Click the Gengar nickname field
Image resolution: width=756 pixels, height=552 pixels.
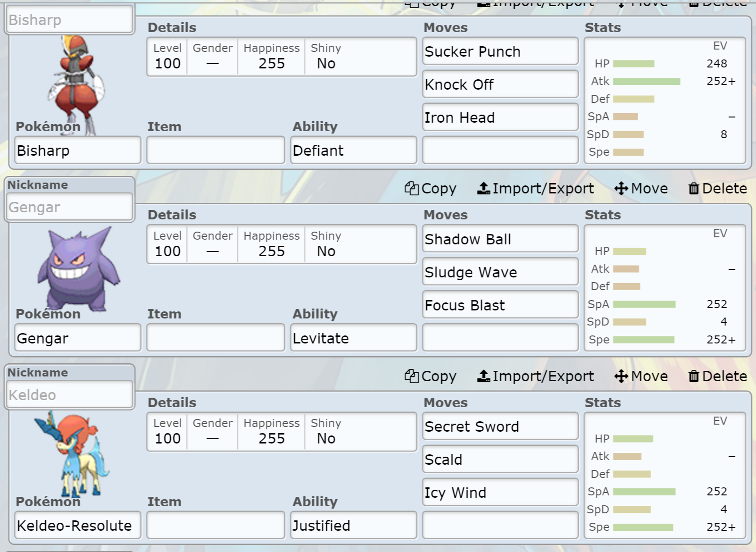click(70, 207)
